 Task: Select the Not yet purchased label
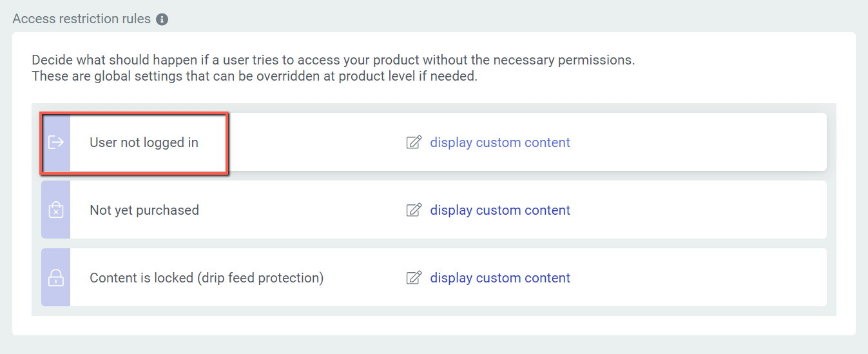[x=144, y=210]
